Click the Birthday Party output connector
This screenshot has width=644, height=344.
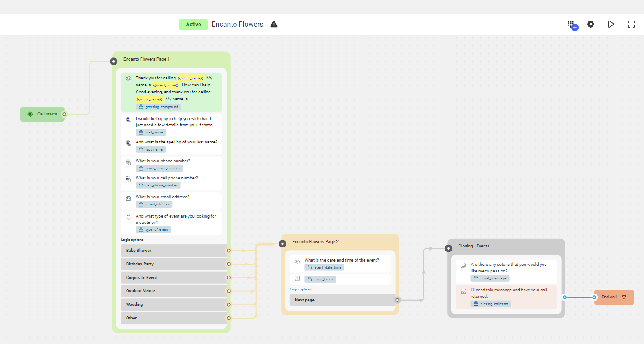click(x=228, y=264)
